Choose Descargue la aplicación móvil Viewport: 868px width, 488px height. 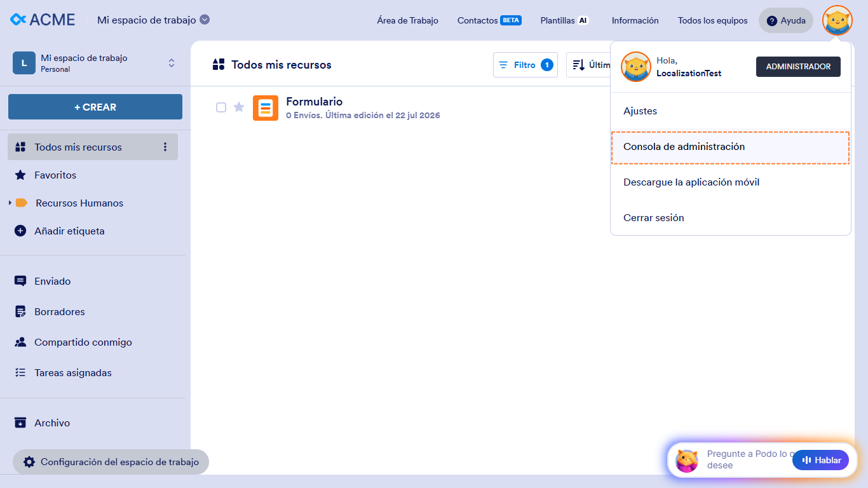point(730,182)
